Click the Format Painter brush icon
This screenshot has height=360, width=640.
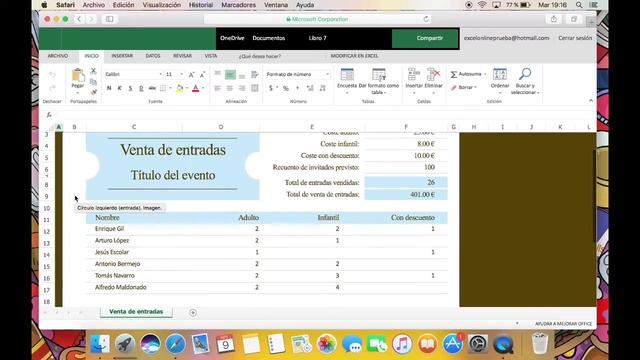(93, 92)
